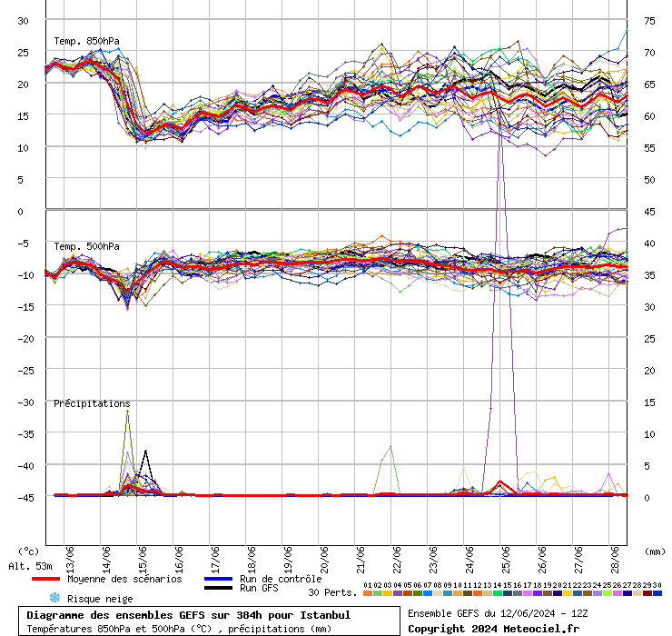The height and width of the screenshot is (636, 672).
Task: Click the 15/06 date axis label
Action: (143, 560)
